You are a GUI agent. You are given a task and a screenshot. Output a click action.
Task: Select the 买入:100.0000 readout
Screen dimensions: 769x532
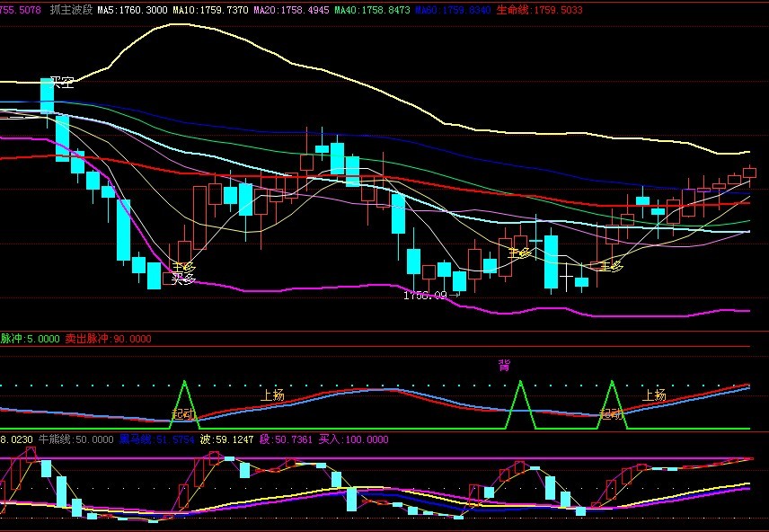(354, 439)
